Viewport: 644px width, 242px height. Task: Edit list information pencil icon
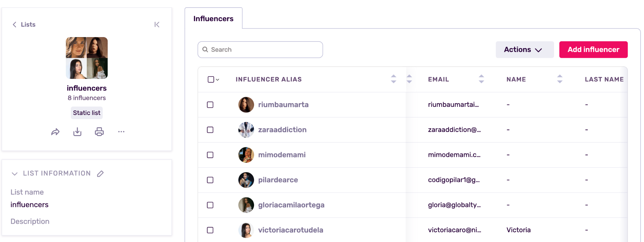click(100, 173)
